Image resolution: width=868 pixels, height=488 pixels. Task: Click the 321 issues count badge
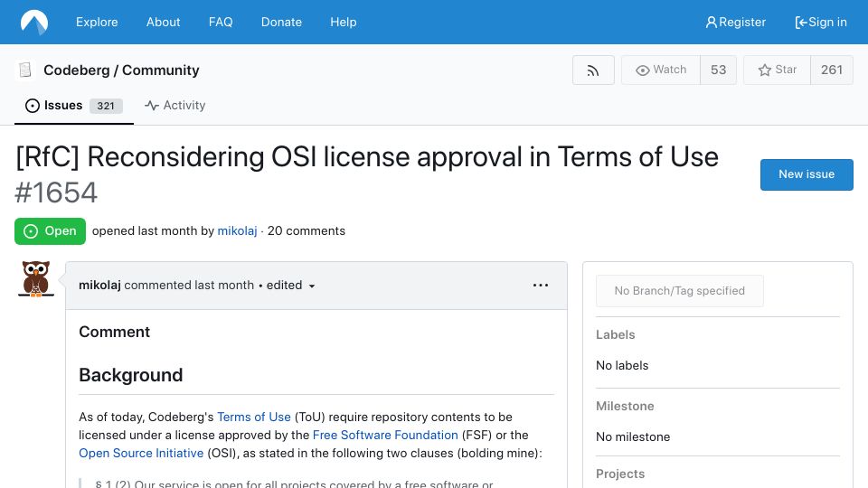point(106,106)
